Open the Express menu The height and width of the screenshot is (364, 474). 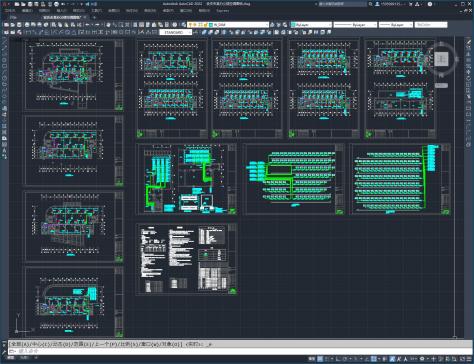[x=223, y=11]
